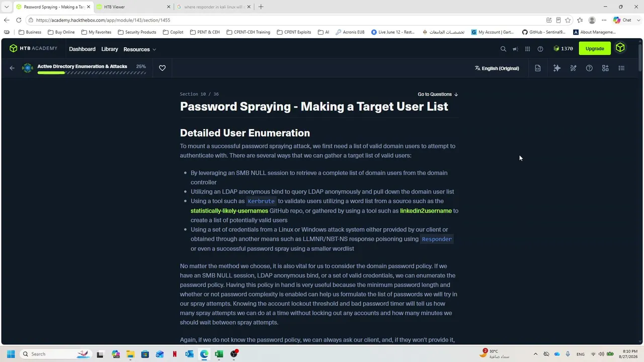Open the favorites list icon
This screenshot has width=644, height=362.
point(580,20)
